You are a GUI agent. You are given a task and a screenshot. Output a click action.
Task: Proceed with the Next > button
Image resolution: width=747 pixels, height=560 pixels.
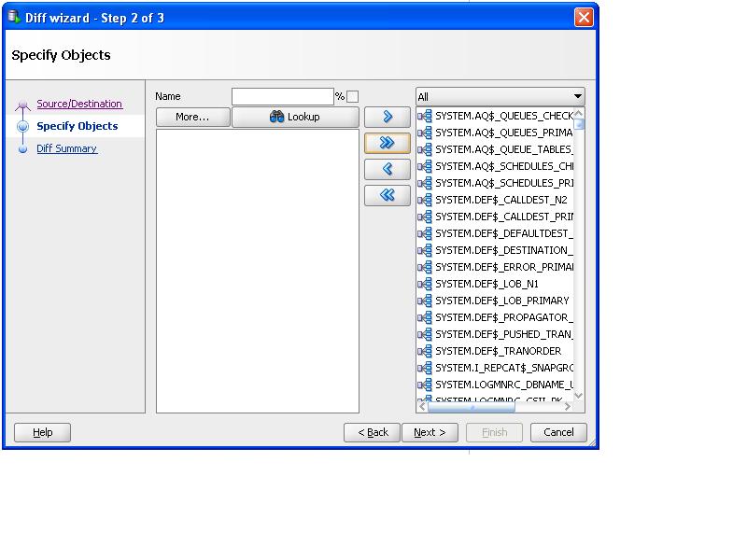click(x=430, y=432)
